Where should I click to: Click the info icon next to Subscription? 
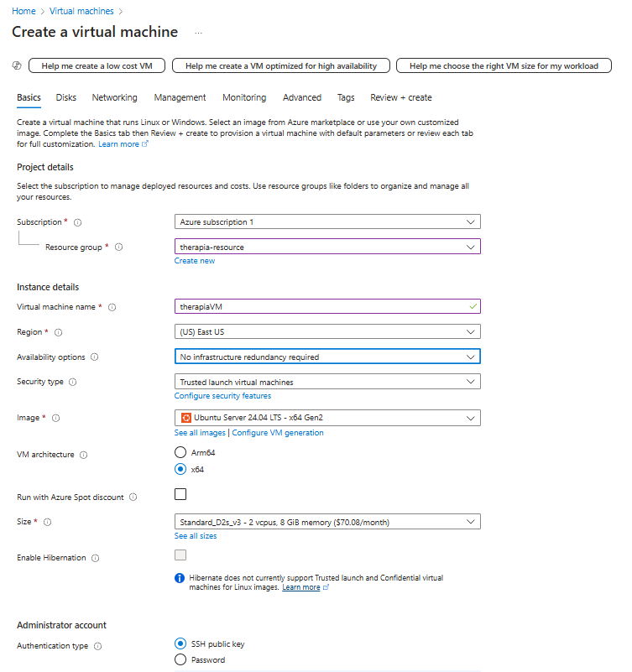(x=77, y=222)
